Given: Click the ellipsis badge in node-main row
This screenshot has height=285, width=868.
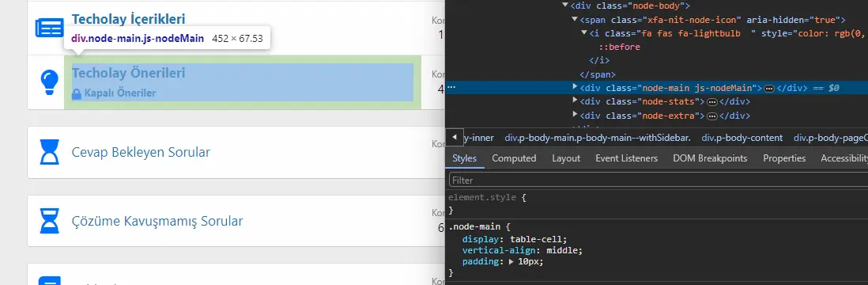Looking at the screenshot, I should [x=769, y=88].
